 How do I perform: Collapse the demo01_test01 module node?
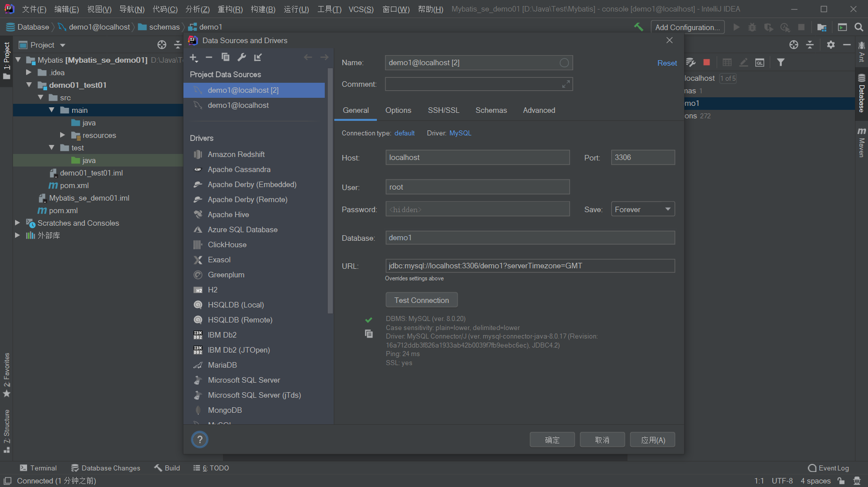tap(29, 85)
